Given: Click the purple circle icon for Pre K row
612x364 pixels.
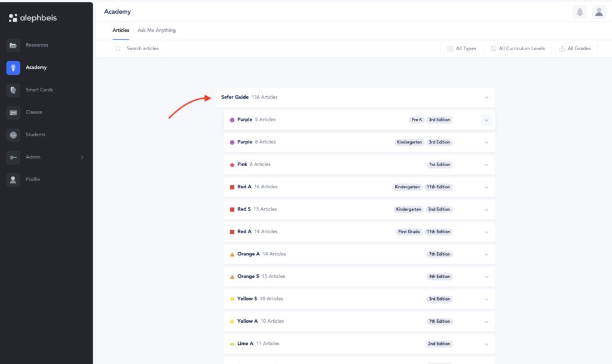Looking at the screenshot, I should [x=232, y=120].
